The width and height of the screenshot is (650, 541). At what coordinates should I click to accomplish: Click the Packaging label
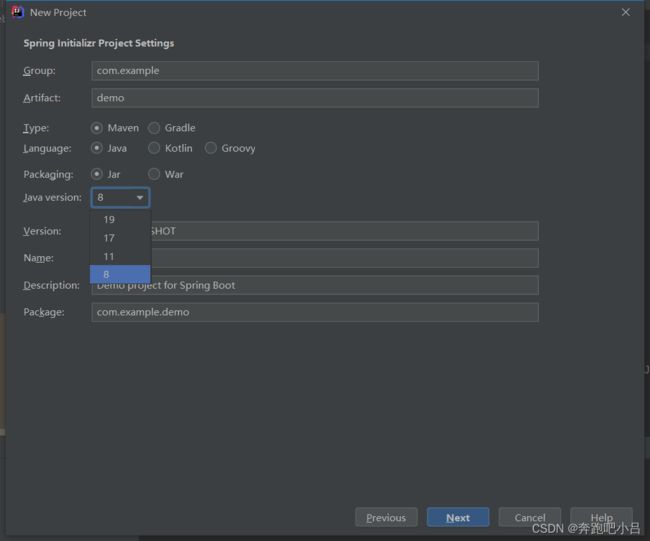pos(49,175)
